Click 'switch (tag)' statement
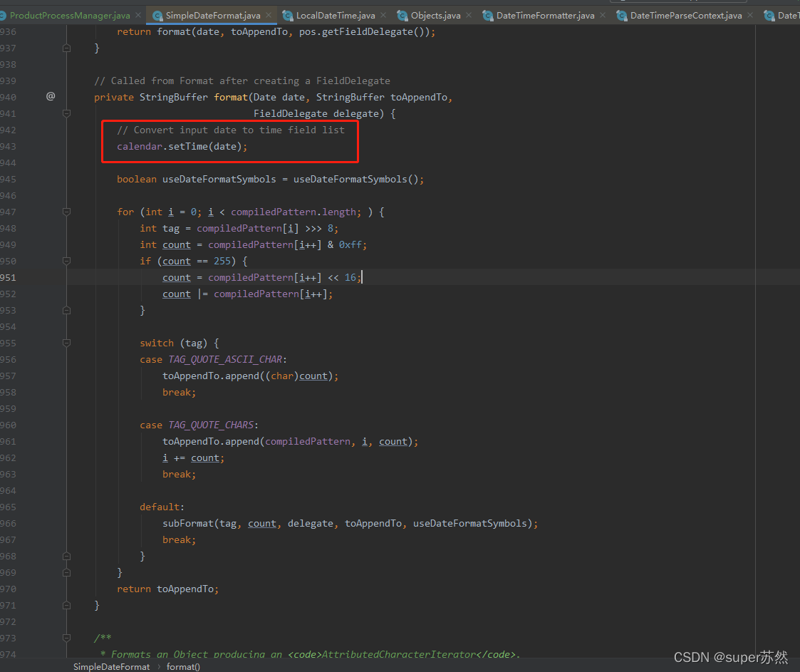The height and width of the screenshot is (672, 800). click(x=174, y=343)
